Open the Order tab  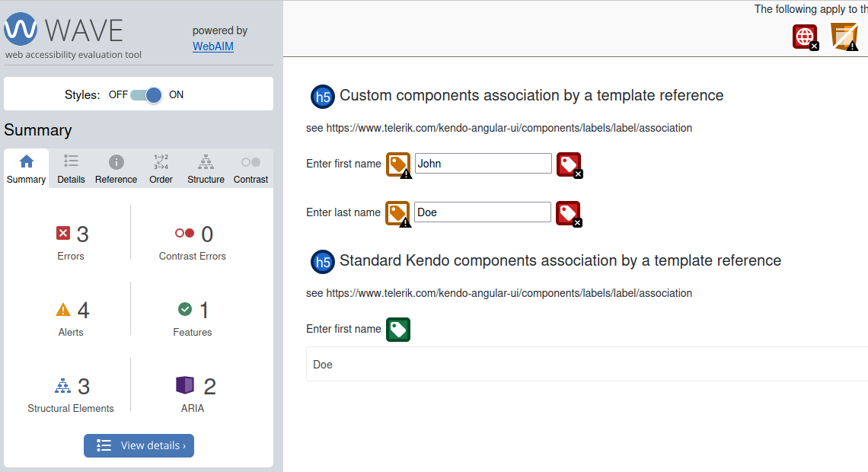(x=161, y=169)
